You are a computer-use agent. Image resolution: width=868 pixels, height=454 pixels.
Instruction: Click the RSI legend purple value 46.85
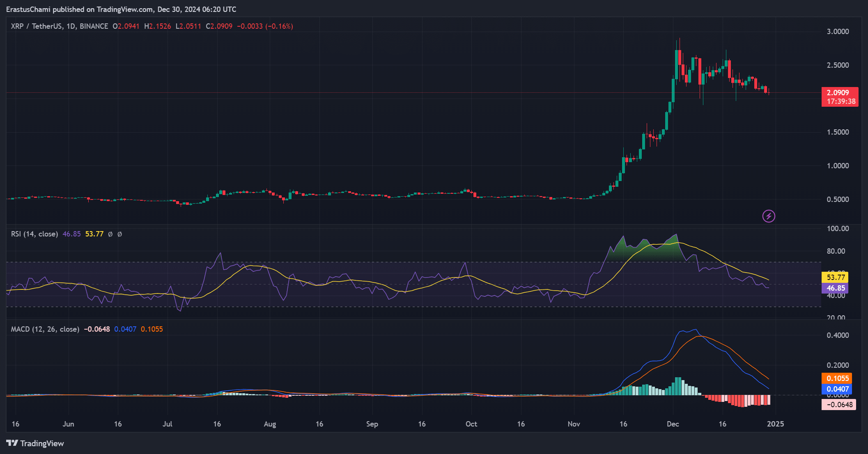(71, 234)
